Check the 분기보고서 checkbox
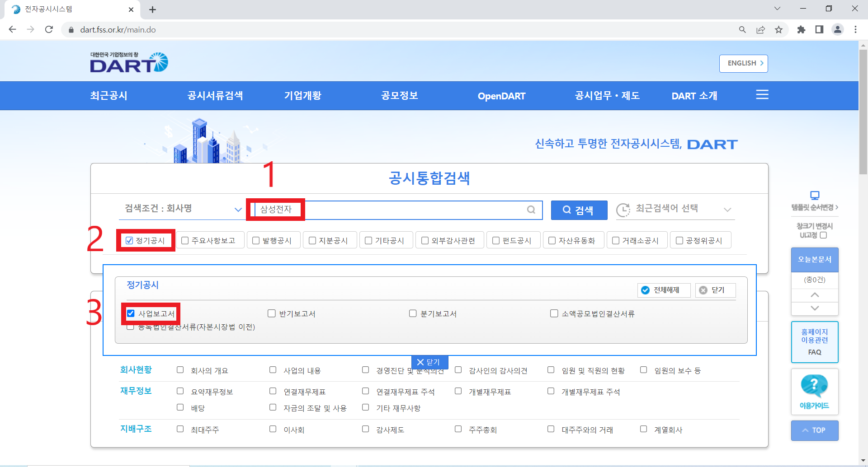The image size is (868, 467). (x=413, y=313)
